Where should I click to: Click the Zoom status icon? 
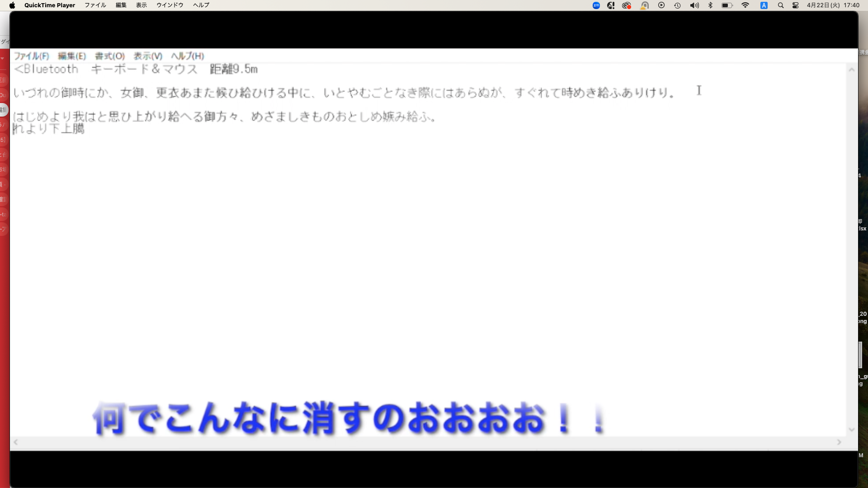[x=596, y=5]
